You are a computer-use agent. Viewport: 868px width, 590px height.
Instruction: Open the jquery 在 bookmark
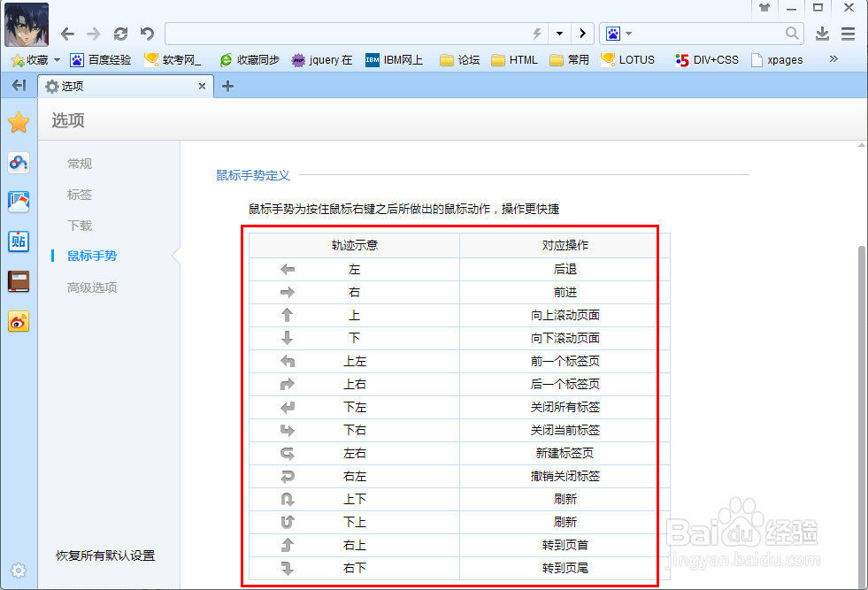tap(321, 60)
